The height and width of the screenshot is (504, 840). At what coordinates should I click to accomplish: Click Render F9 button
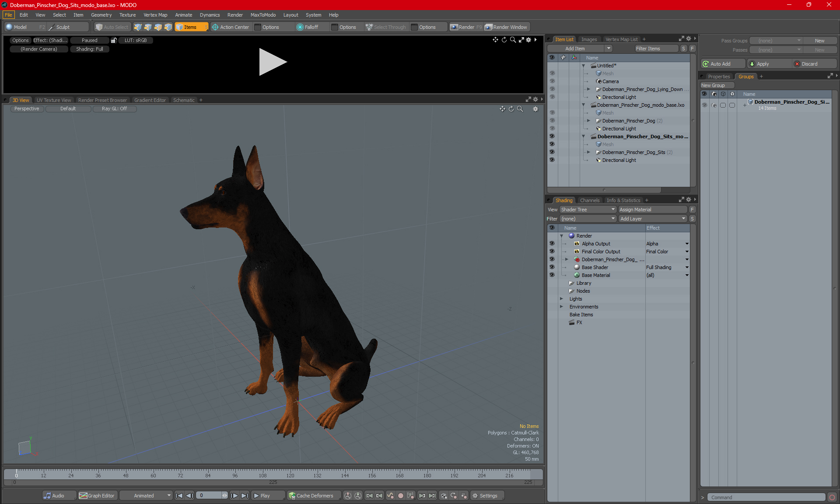(466, 27)
